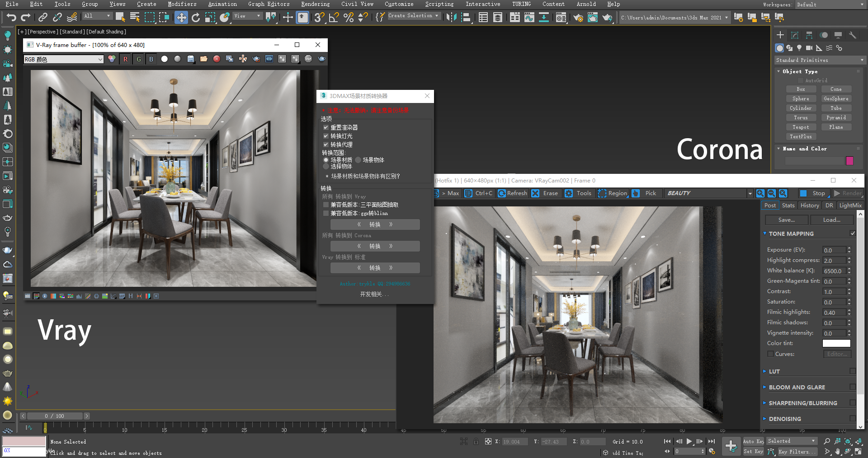Clear image with red V-Ray frame buffer icon

click(x=217, y=59)
